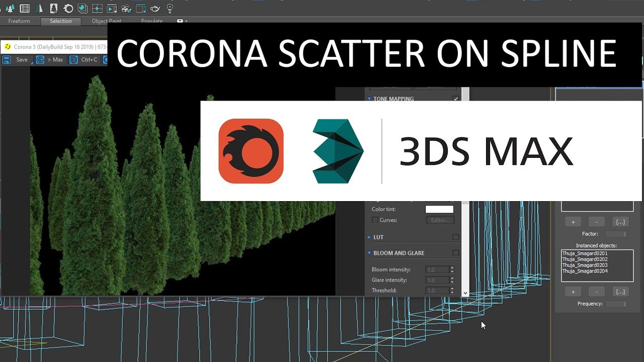The image size is (644, 362).
Task: Click the split viewport toolbar icon
Action: coord(97,8)
